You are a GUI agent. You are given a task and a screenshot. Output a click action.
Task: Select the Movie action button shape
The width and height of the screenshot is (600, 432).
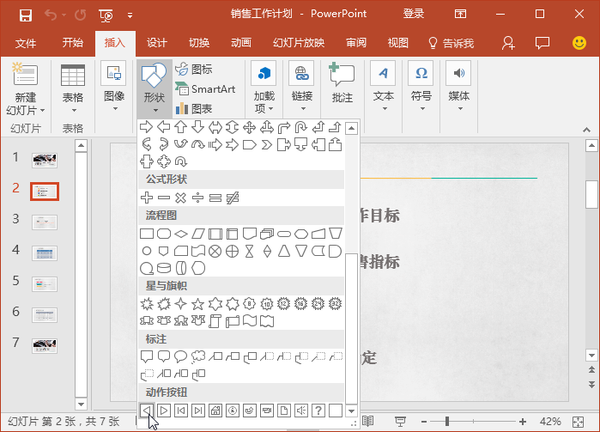(267, 411)
